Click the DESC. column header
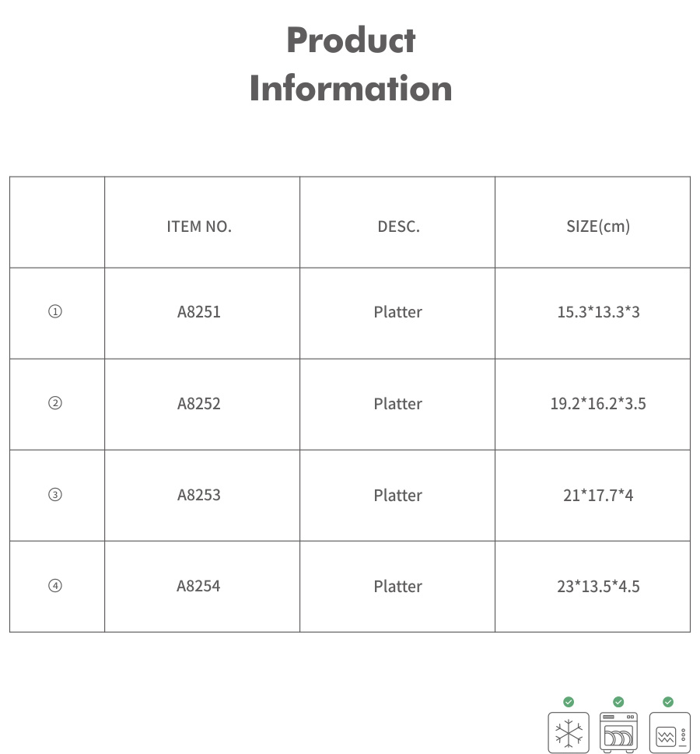Image resolution: width=700 pixels, height=754 pixels. [x=398, y=227]
